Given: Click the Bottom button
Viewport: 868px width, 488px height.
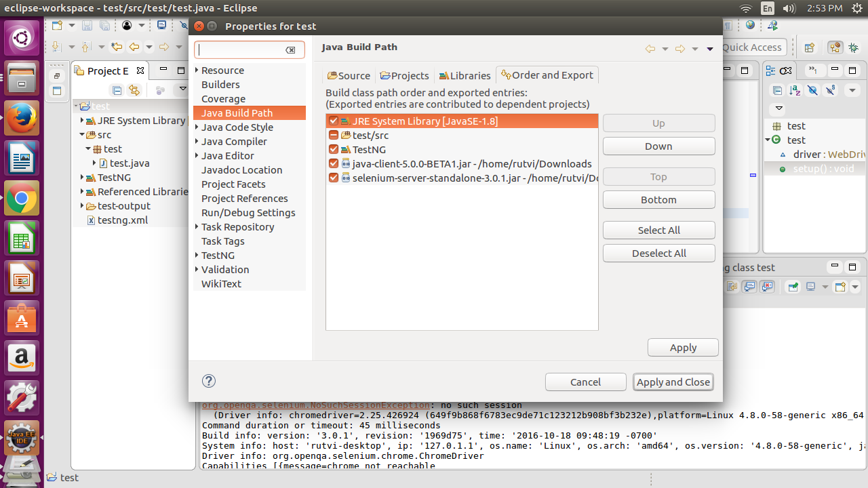Looking at the screenshot, I should pos(658,199).
